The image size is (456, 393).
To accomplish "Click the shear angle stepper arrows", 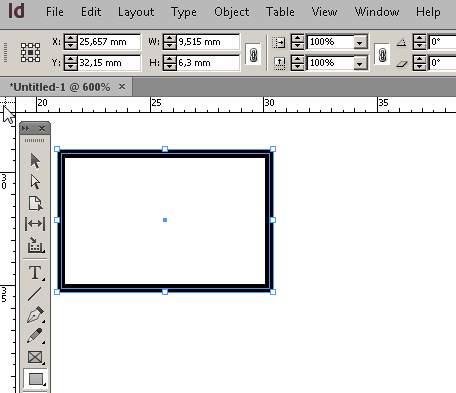I will pyautogui.click(x=419, y=63).
